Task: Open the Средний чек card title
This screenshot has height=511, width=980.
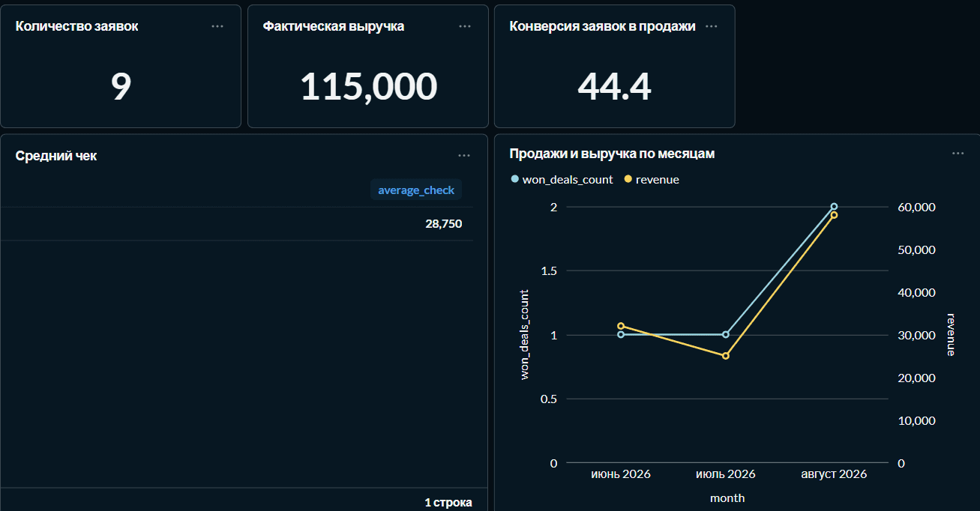Action: pos(56,156)
